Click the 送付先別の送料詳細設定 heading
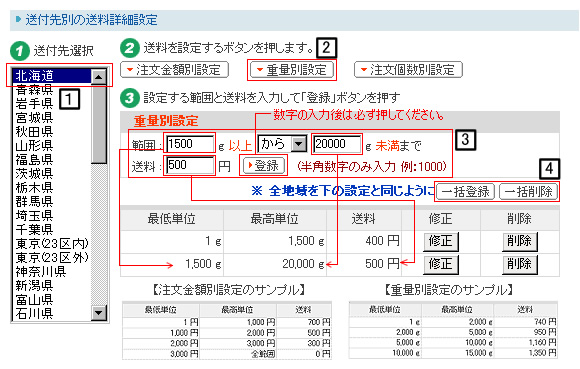Screen dimensions: 580x369 click(x=92, y=20)
